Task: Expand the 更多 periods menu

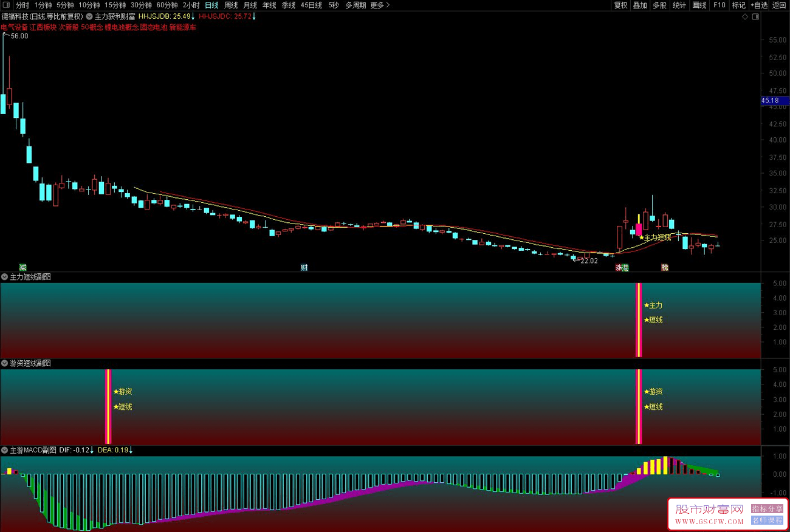Action: 380,5
